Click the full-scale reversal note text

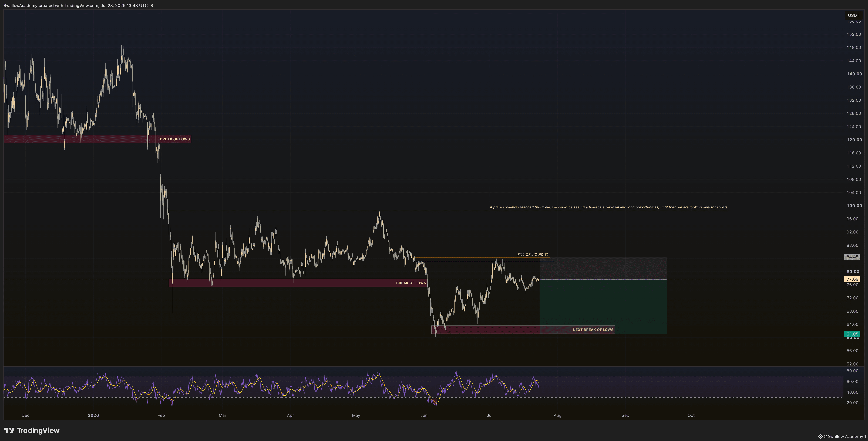pyautogui.click(x=609, y=207)
